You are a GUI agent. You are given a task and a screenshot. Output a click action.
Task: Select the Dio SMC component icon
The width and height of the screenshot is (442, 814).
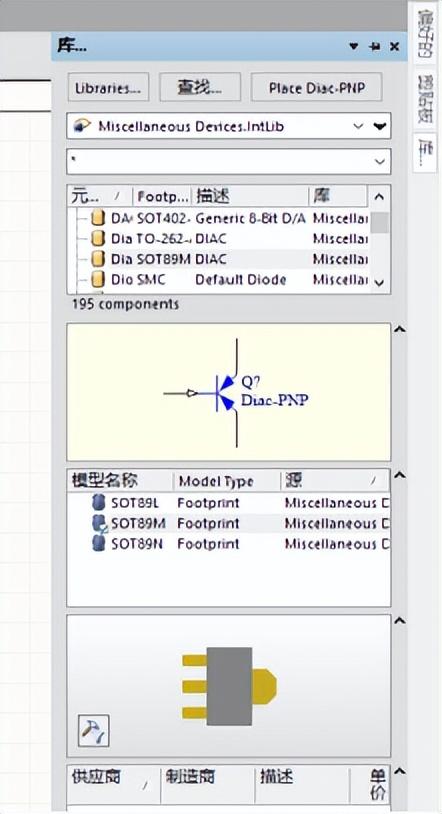coord(97,280)
